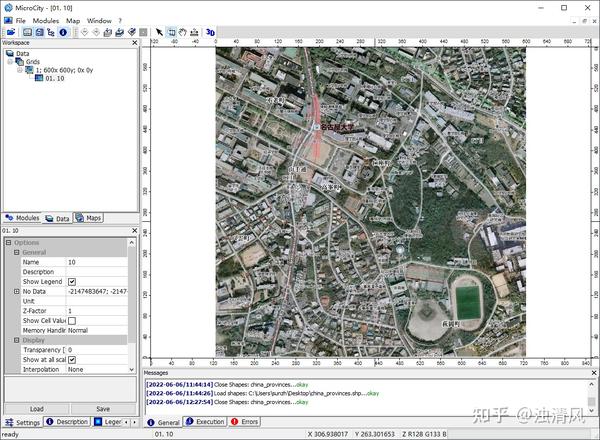The height and width of the screenshot is (440, 600).
Task: Click the blue info icon in toolbar
Action: 63,32
